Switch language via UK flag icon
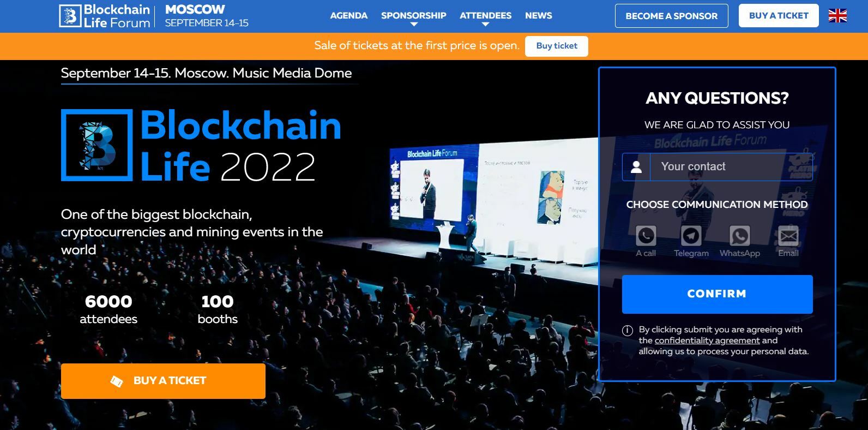Image resolution: width=868 pixels, height=430 pixels. click(837, 16)
